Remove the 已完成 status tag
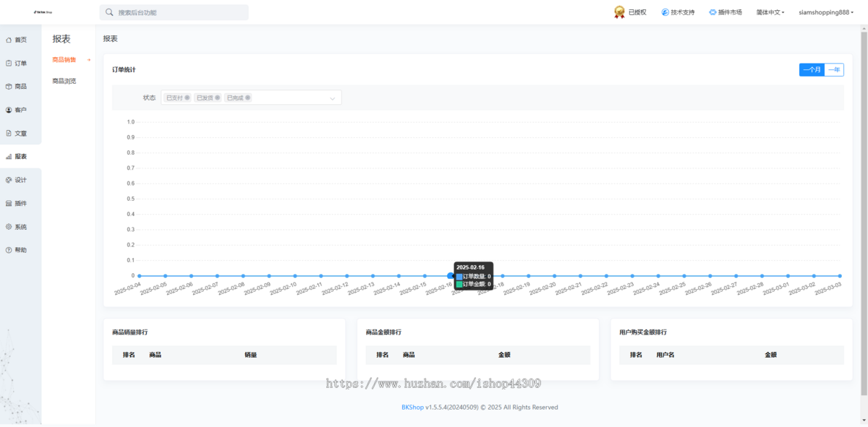This screenshot has width=868, height=427. click(247, 98)
